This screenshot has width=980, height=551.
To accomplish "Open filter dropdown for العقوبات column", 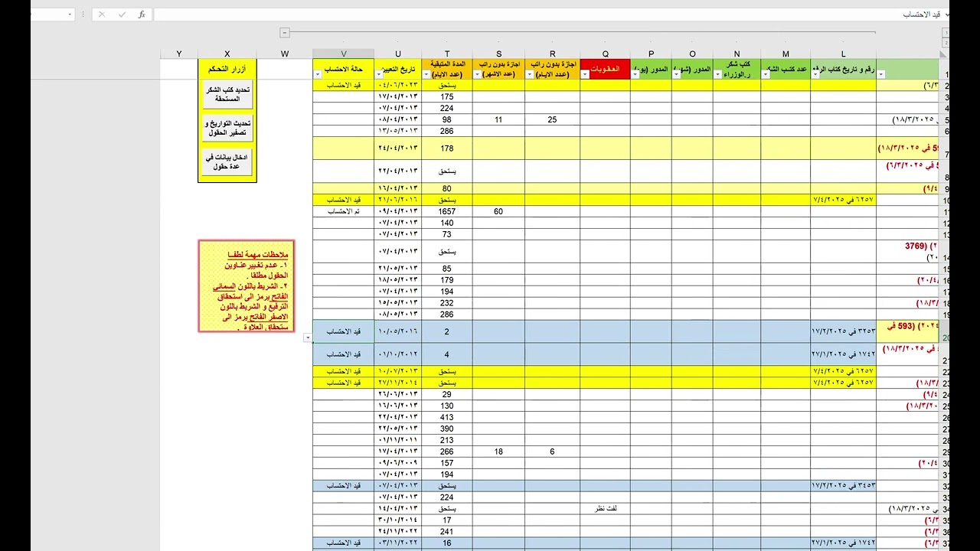I will tap(586, 74).
